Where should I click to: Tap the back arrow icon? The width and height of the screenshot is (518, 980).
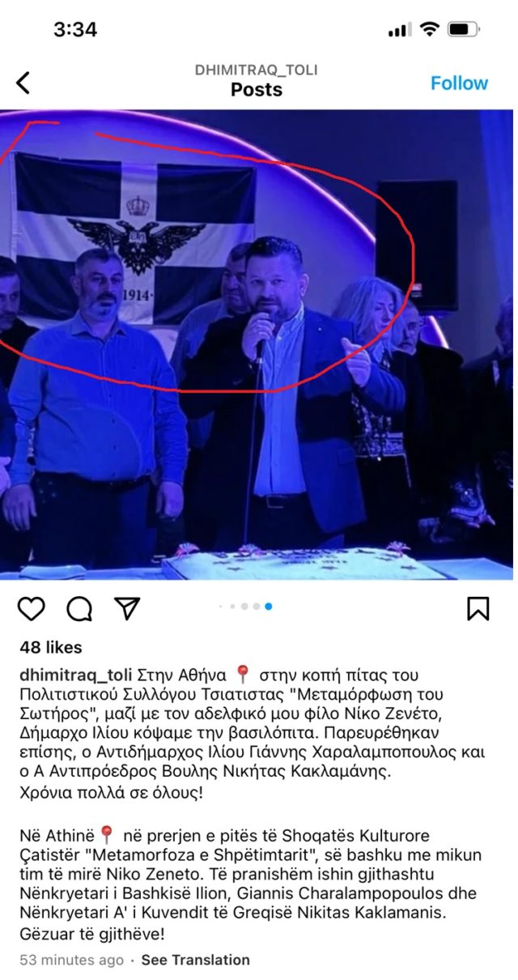pos(23,82)
